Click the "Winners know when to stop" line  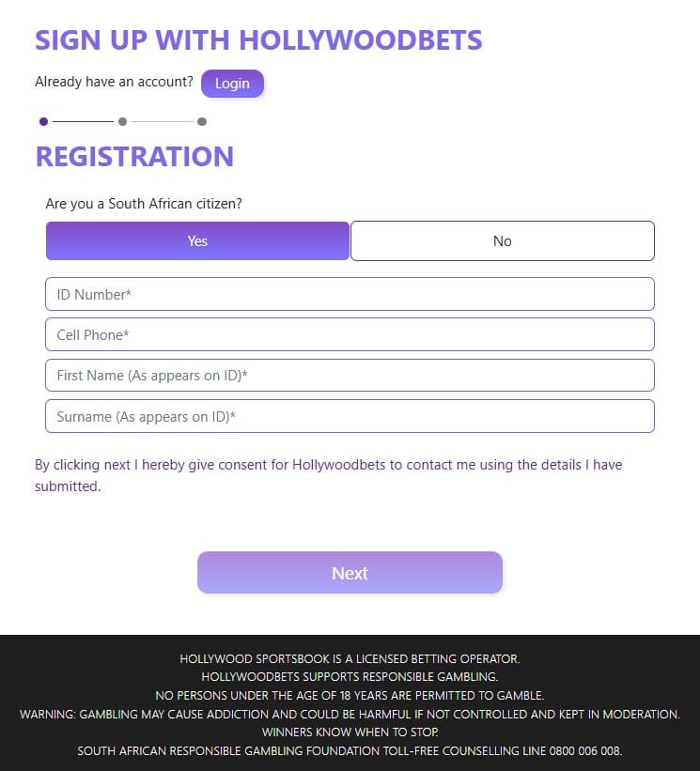pos(350,732)
